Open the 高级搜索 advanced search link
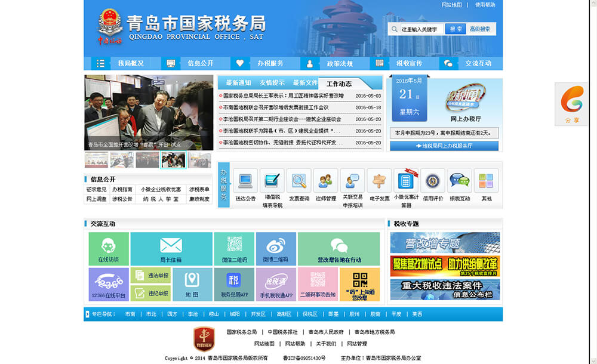This screenshot has width=597, height=364. point(480,29)
